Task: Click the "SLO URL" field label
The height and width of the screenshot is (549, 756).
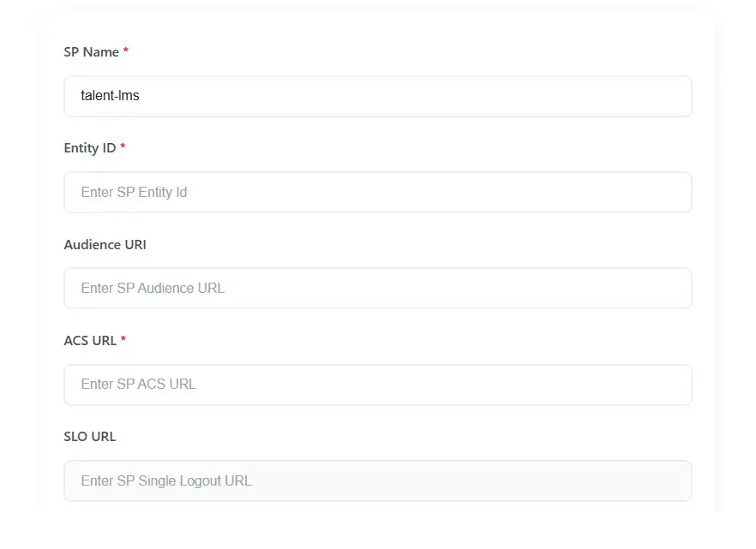Action: tap(89, 436)
